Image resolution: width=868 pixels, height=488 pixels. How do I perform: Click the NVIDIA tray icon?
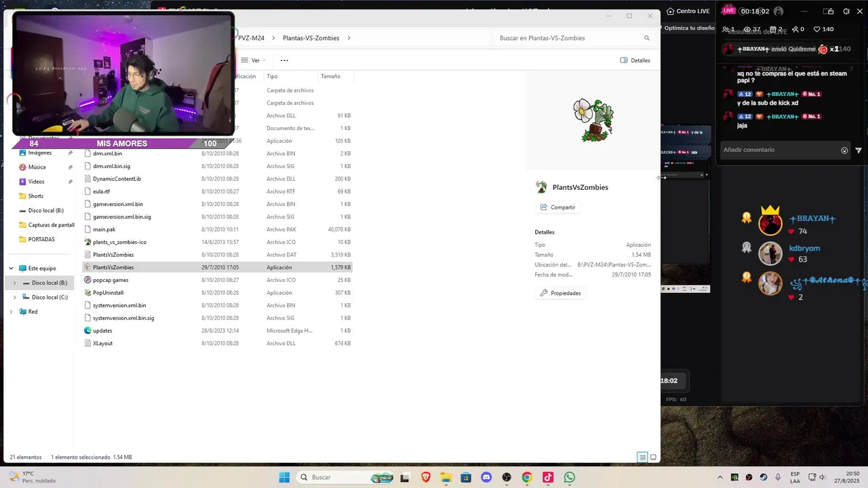point(734,477)
